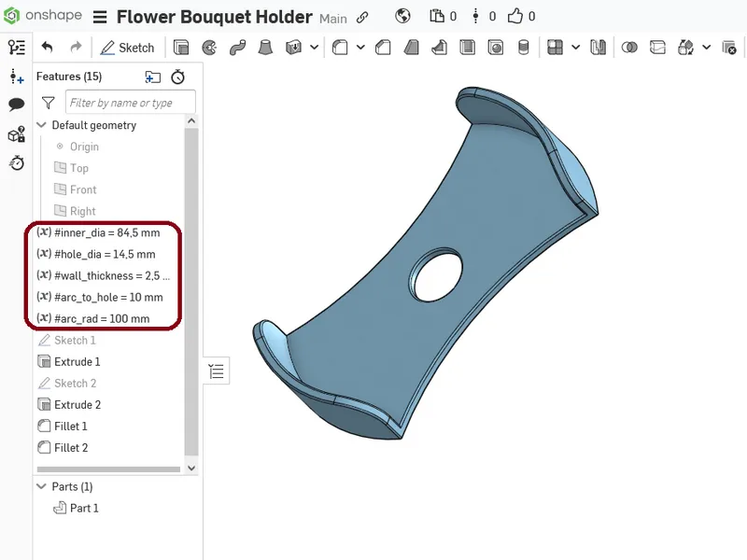Click the Onshape logo
This screenshot has width=747, height=560.
coord(42,16)
